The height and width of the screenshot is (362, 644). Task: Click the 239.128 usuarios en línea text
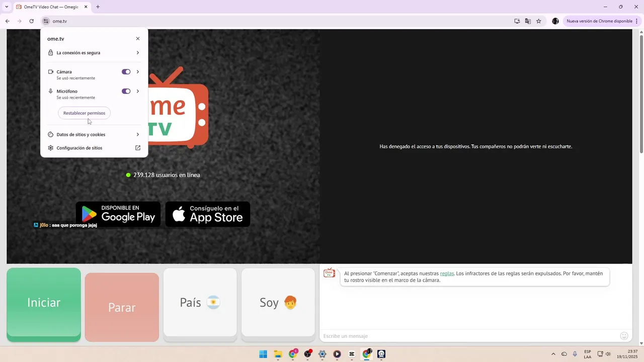coord(167,175)
